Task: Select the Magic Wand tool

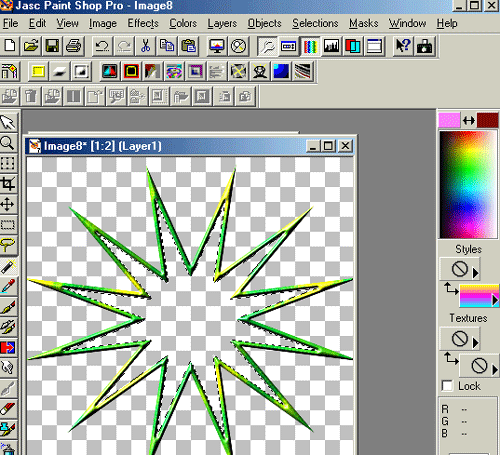Action: tap(8, 266)
